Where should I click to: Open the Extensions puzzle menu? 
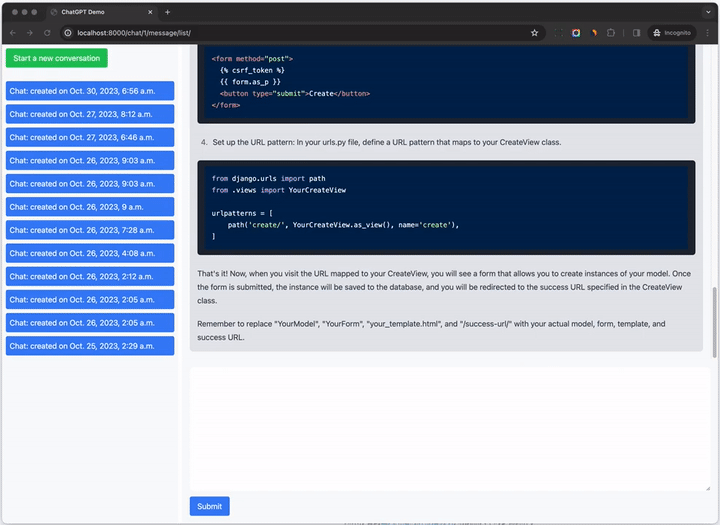pyautogui.click(x=611, y=33)
